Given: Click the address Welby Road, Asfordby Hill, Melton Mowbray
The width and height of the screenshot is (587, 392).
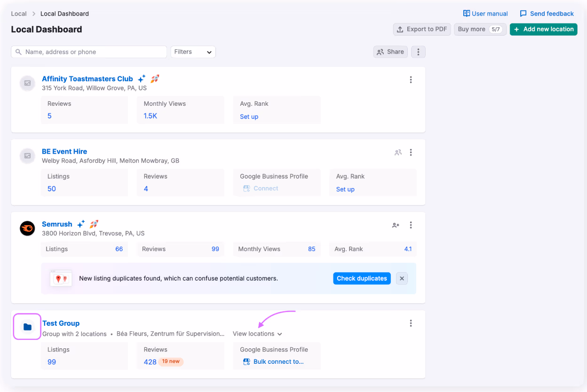Looking at the screenshot, I should pyautogui.click(x=111, y=161).
